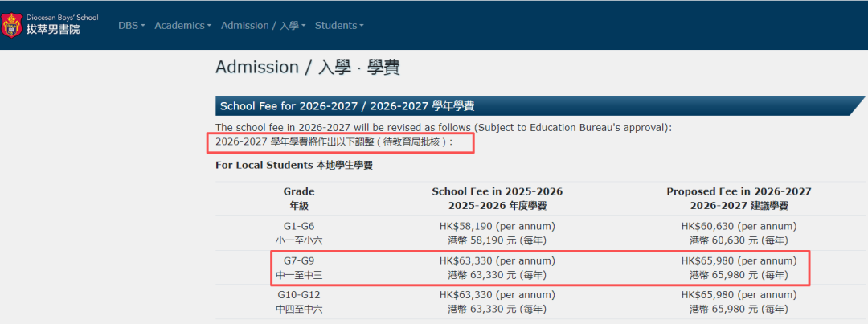Viewport: 868px width, 324px height.
Task: Click the 待教育局批核 Chinese notice line
Action: pos(334,141)
